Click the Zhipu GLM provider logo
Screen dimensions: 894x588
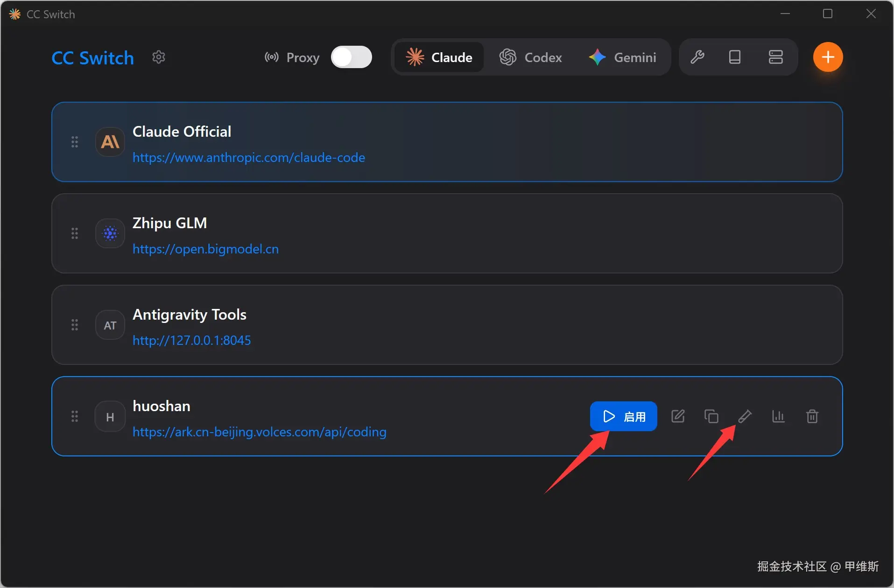point(110,233)
